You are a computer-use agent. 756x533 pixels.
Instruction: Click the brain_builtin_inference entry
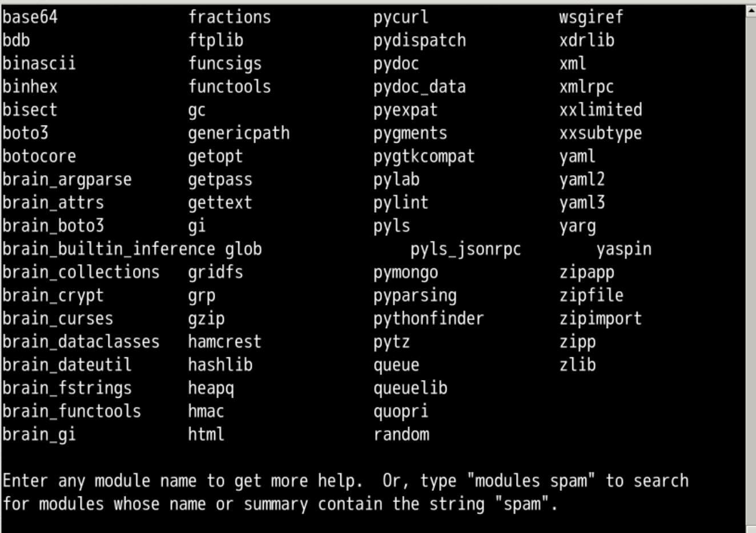pyautogui.click(x=108, y=249)
